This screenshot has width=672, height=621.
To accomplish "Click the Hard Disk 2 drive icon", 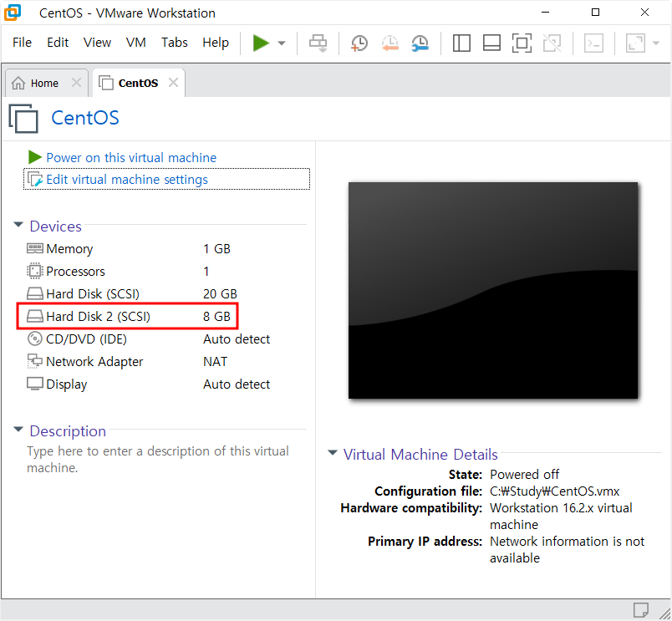I will click(35, 316).
